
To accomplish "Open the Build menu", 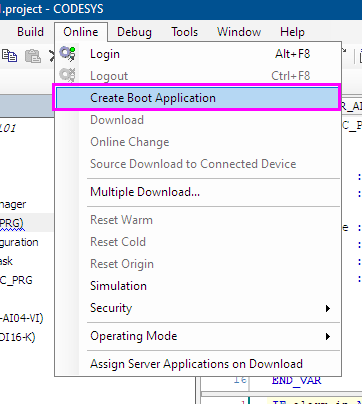I will [x=30, y=32].
